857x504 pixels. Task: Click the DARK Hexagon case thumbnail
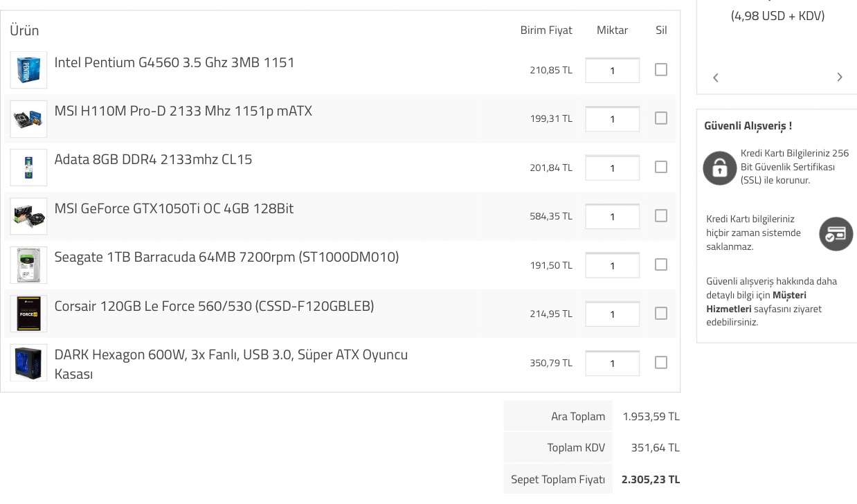click(28, 363)
